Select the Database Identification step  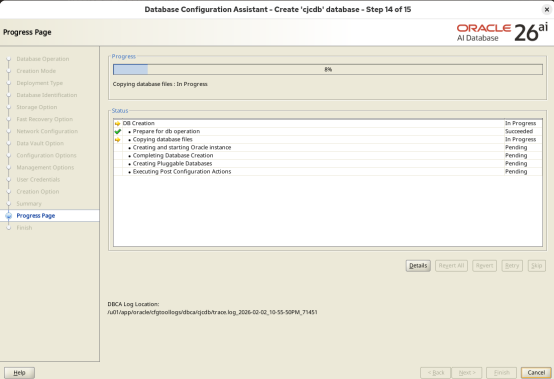[x=47, y=95]
